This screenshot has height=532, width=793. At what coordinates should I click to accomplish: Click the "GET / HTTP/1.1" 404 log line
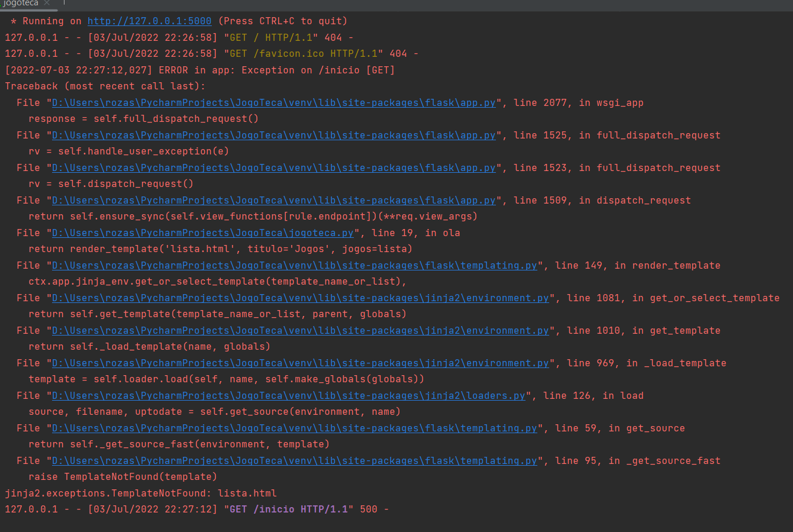click(x=179, y=38)
